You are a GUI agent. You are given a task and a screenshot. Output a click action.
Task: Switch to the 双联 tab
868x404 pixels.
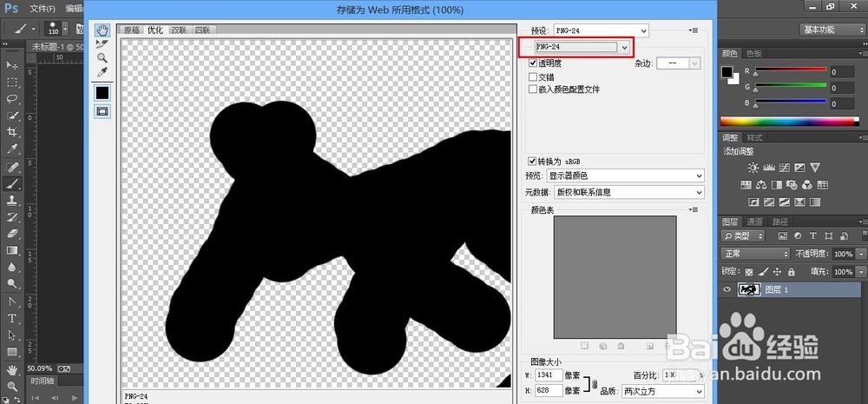coord(178,30)
